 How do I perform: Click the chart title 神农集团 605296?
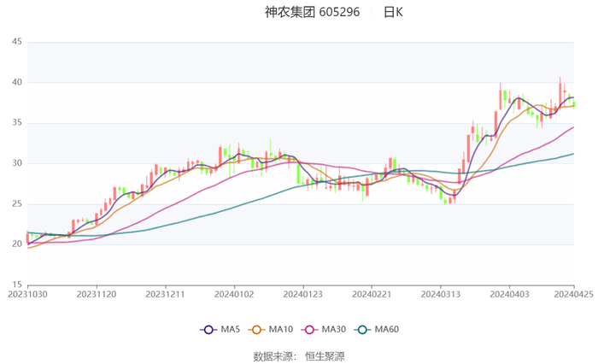(x=312, y=12)
